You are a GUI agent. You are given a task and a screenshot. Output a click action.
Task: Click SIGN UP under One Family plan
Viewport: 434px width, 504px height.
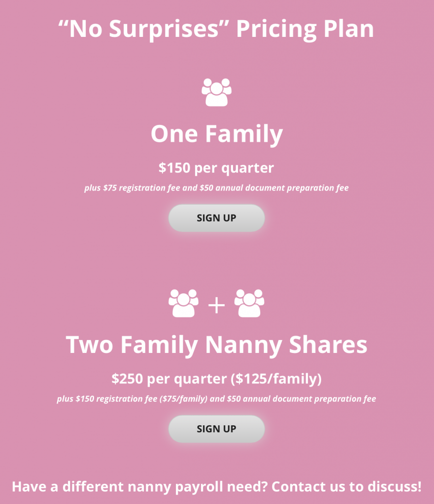pos(216,218)
